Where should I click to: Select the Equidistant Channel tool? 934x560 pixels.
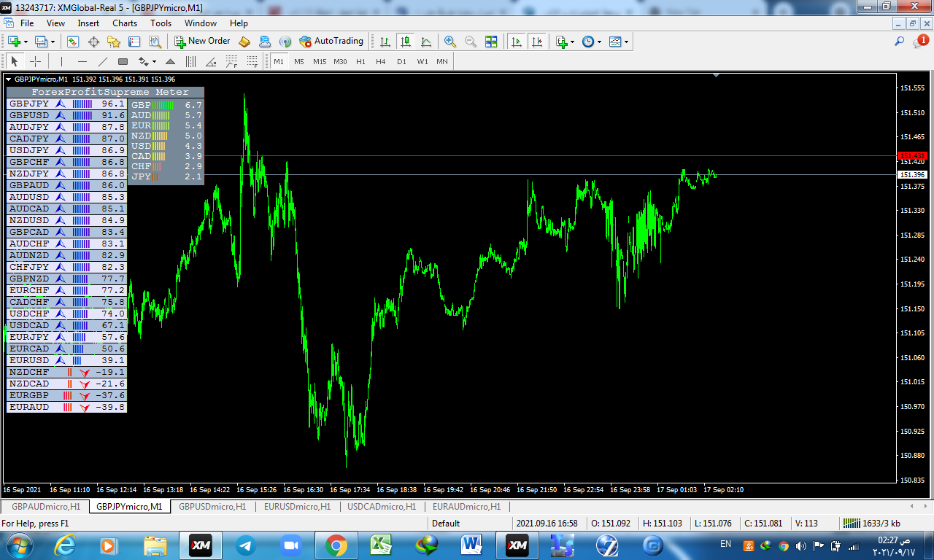[x=191, y=61]
